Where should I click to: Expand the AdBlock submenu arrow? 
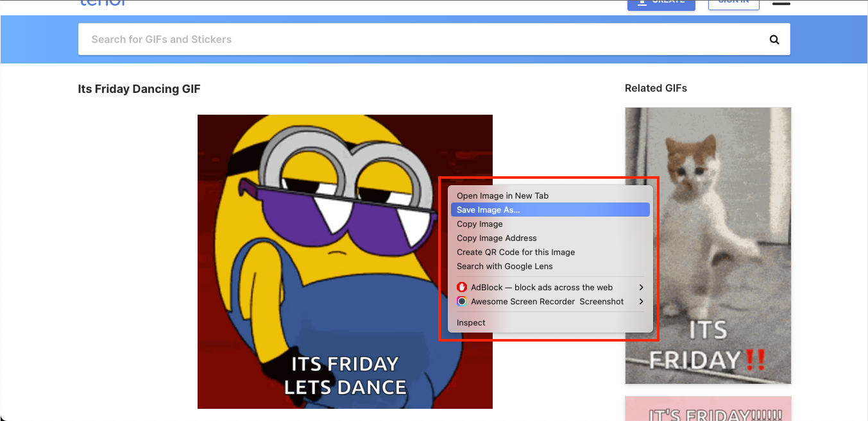[641, 287]
